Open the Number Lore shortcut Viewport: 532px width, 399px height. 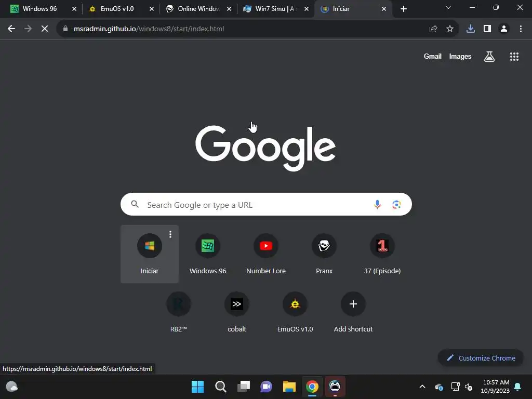coord(266,254)
